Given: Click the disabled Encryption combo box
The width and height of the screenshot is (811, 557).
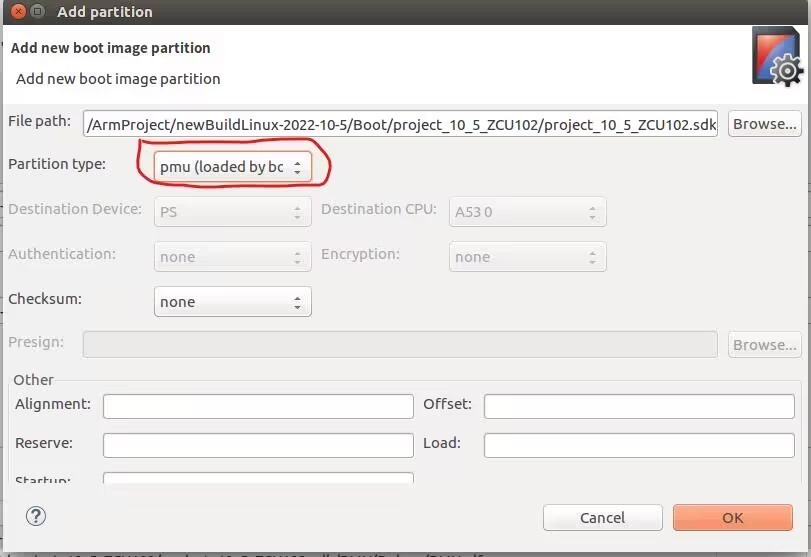Looking at the screenshot, I should point(528,257).
